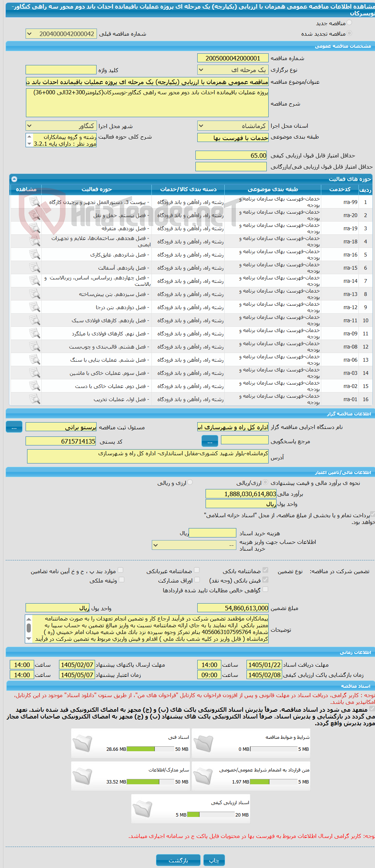Toggle the اوراق مشارکت checkbox
Image resolution: width=375 pixels, height=868 pixels.
click(x=197, y=580)
